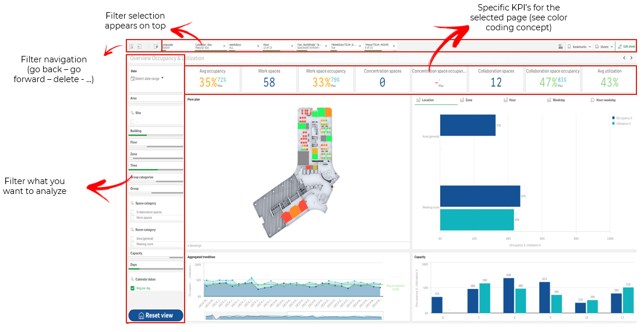This screenshot has height=332, width=644.
Task: Tick the Site '-' checkbox
Action: point(132,122)
